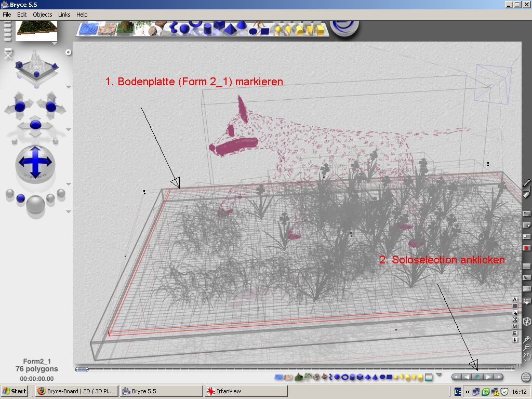Create a blue cylinder from the top palette
Image resolution: width=532 pixels, height=399 pixels.
(x=207, y=29)
